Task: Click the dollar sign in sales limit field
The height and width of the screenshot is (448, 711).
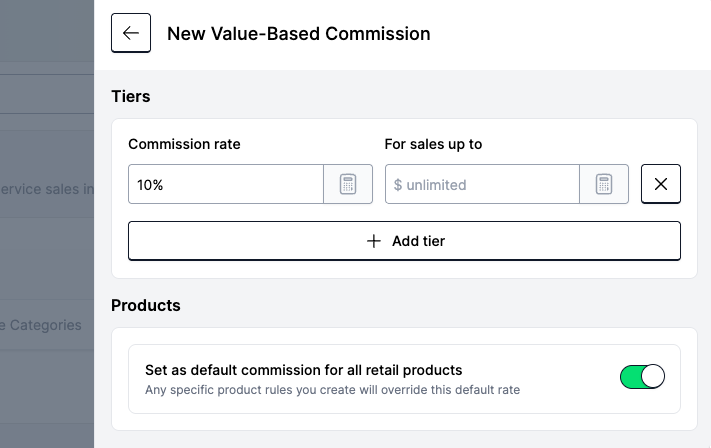Action: (398, 185)
